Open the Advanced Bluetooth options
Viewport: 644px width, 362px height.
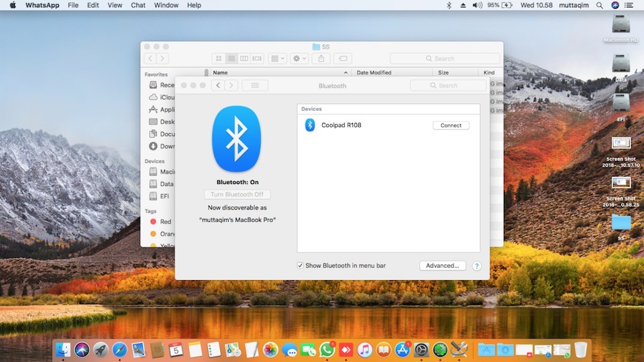pyautogui.click(x=442, y=266)
